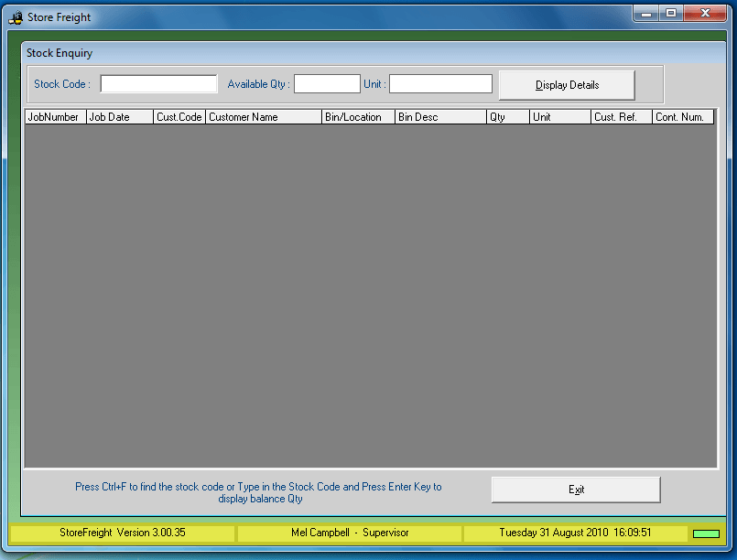Select the Job Date column header
The image size is (737, 560).
point(120,117)
